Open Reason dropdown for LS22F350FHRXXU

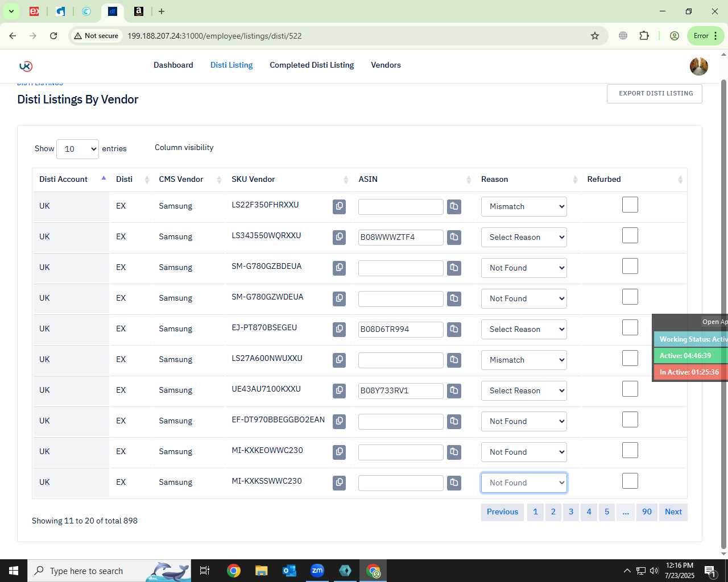524,206
